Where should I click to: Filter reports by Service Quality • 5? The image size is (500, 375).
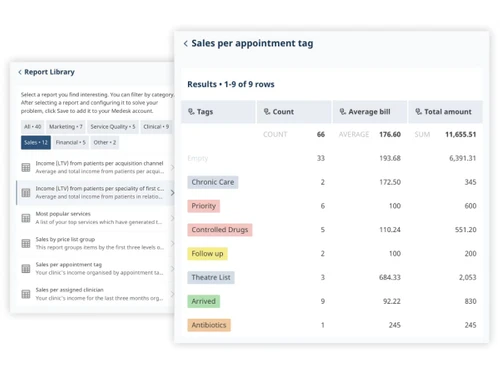coord(113,127)
